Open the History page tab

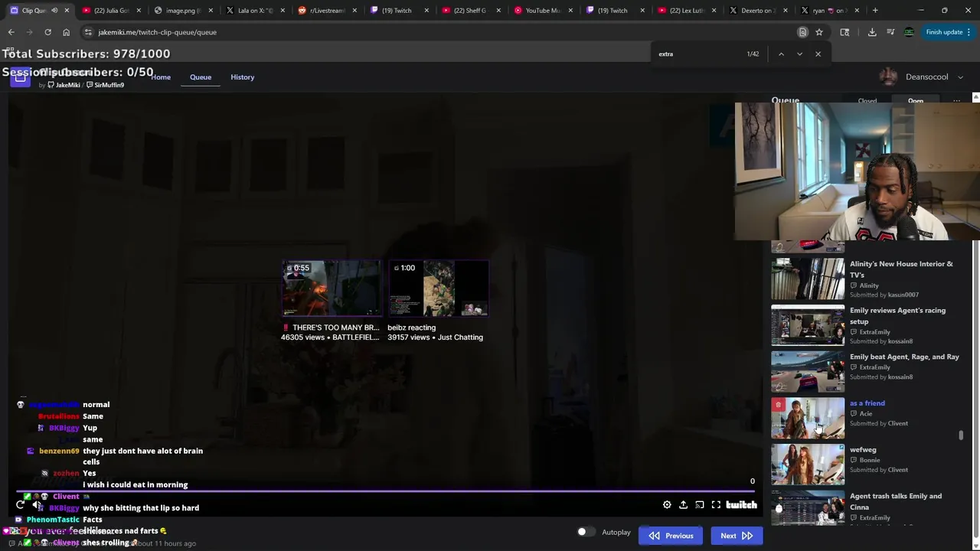tap(243, 77)
